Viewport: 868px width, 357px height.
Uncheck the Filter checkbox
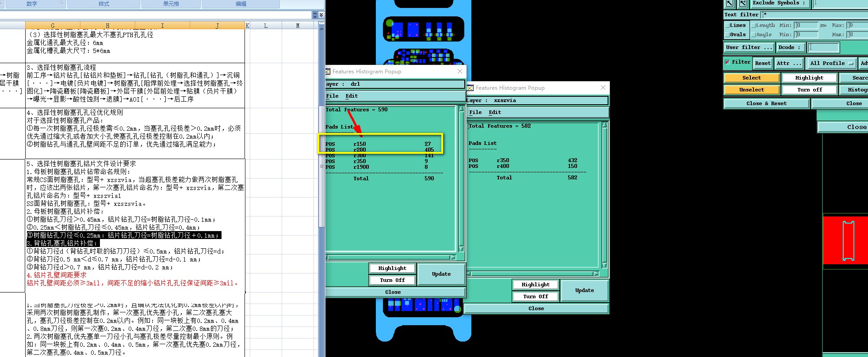tap(727, 62)
